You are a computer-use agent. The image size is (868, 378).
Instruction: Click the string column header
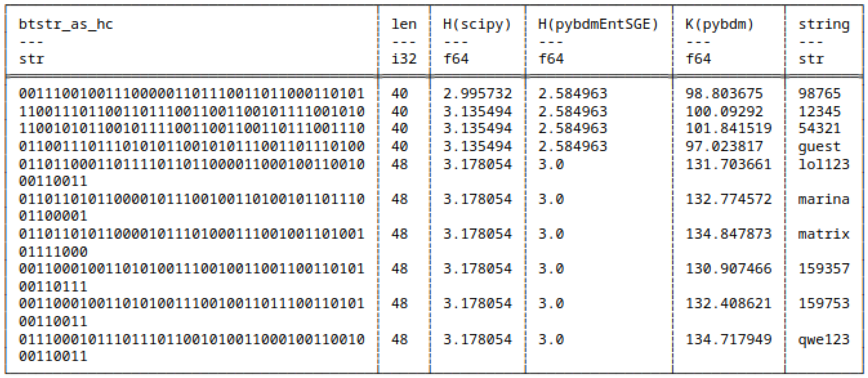coord(824,24)
